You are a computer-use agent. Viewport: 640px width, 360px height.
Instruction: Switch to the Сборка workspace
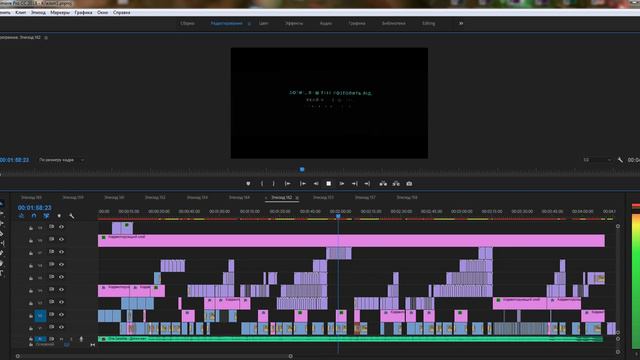[187, 23]
